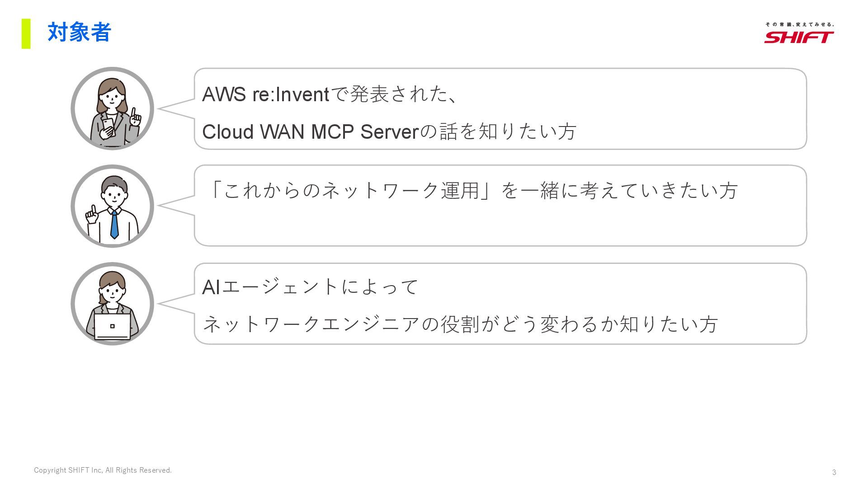Click the Copyright SHIFT Inc footer text
This screenshot has width=868, height=488.
(103, 470)
